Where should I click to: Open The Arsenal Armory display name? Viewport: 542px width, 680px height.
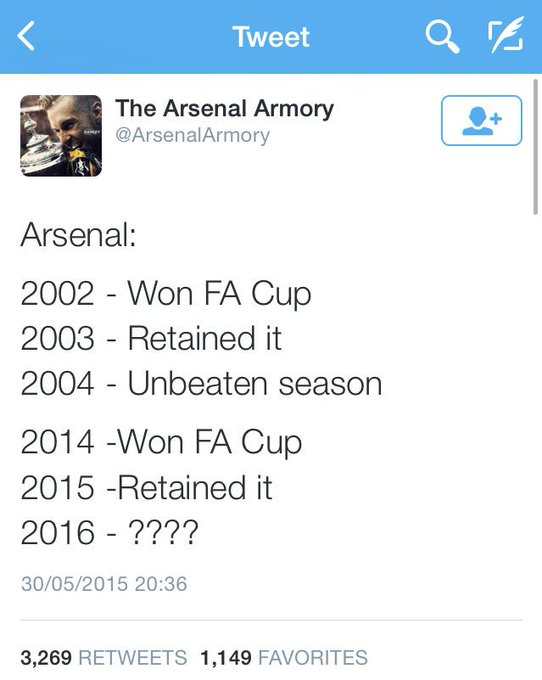click(224, 108)
